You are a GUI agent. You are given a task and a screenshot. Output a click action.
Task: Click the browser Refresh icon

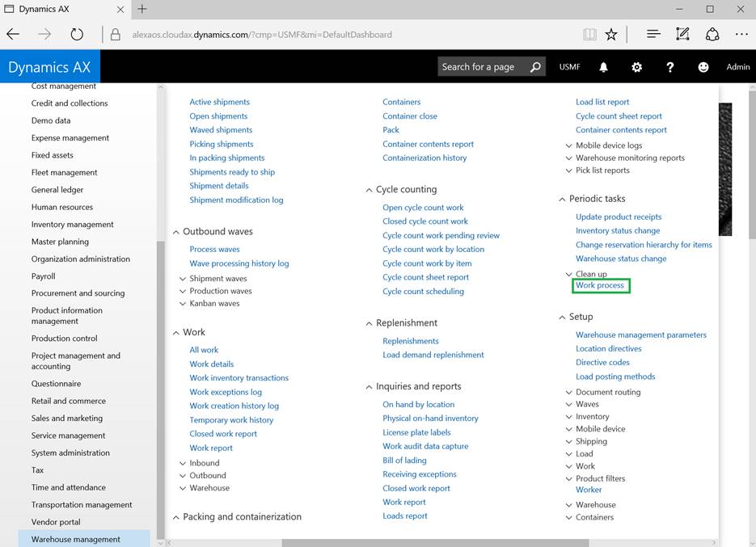(x=76, y=34)
